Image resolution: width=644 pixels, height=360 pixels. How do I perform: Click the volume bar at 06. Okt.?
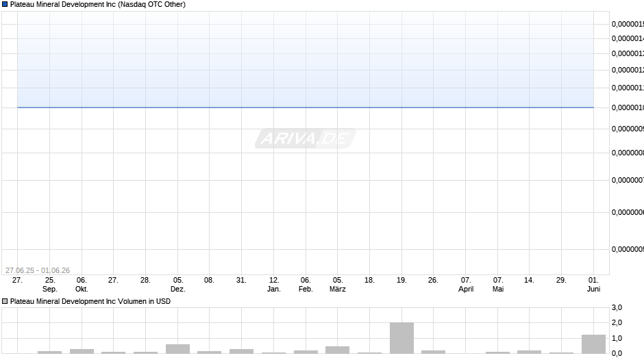click(82, 351)
